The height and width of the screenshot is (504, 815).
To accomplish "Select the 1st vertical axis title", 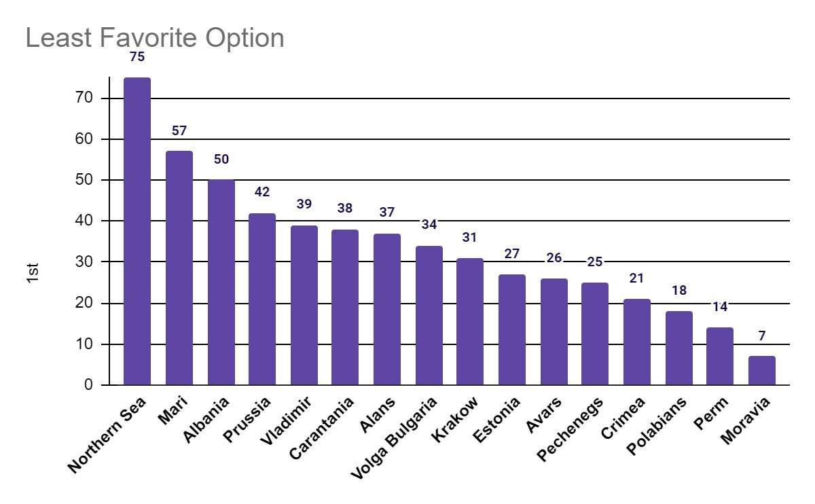I will [x=33, y=271].
